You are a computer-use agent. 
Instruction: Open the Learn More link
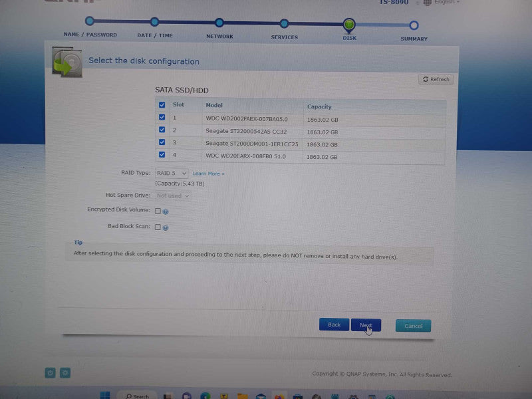pyautogui.click(x=208, y=174)
